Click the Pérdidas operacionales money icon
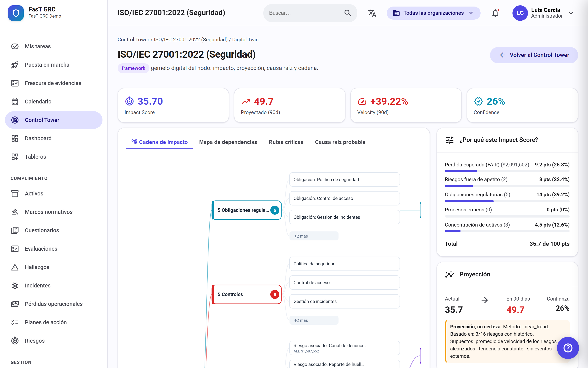Viewport: 588px width, 368px height. coord(15,304)
